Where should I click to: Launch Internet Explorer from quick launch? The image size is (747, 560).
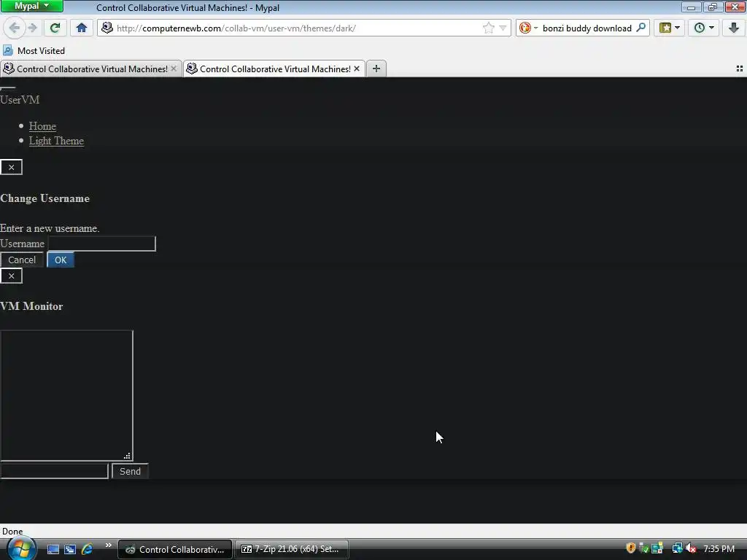coord(88,550)
